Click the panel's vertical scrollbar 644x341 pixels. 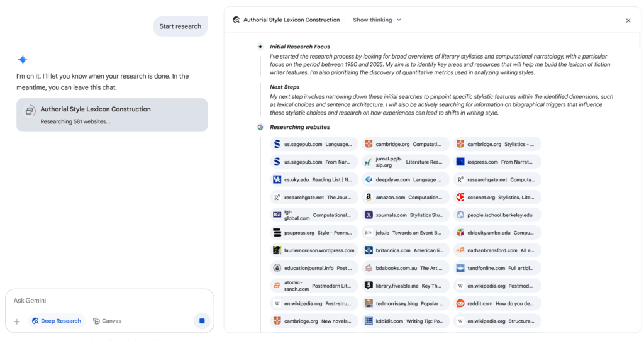click(x=639, y=41)
